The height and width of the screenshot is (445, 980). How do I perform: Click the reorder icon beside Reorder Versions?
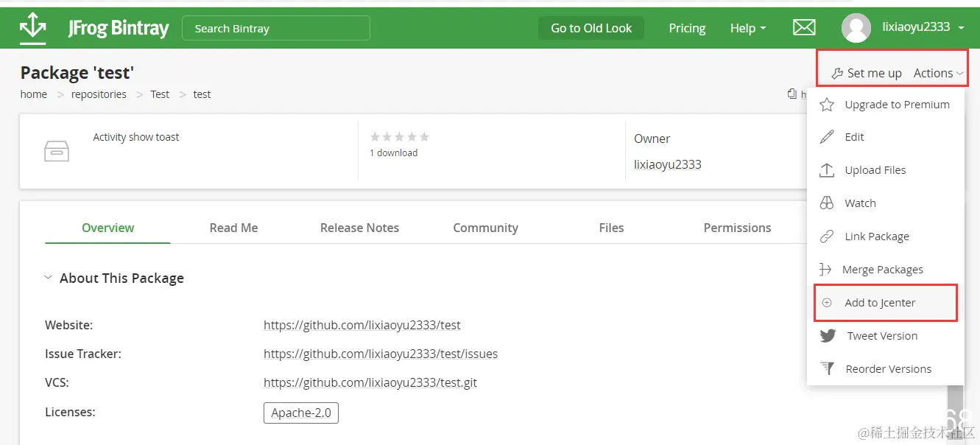pyautogui.click(x=827, y=368)
